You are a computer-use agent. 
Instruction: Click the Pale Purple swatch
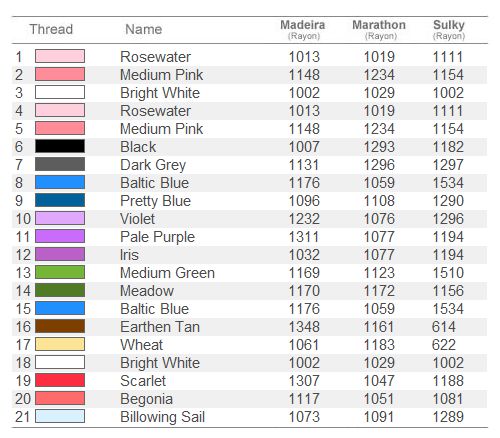60,236
